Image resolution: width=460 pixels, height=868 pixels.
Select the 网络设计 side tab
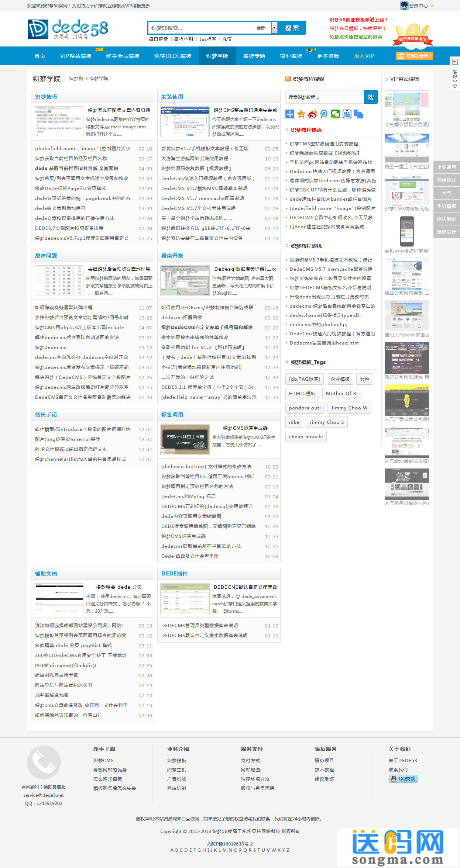(x=447, y=180)
